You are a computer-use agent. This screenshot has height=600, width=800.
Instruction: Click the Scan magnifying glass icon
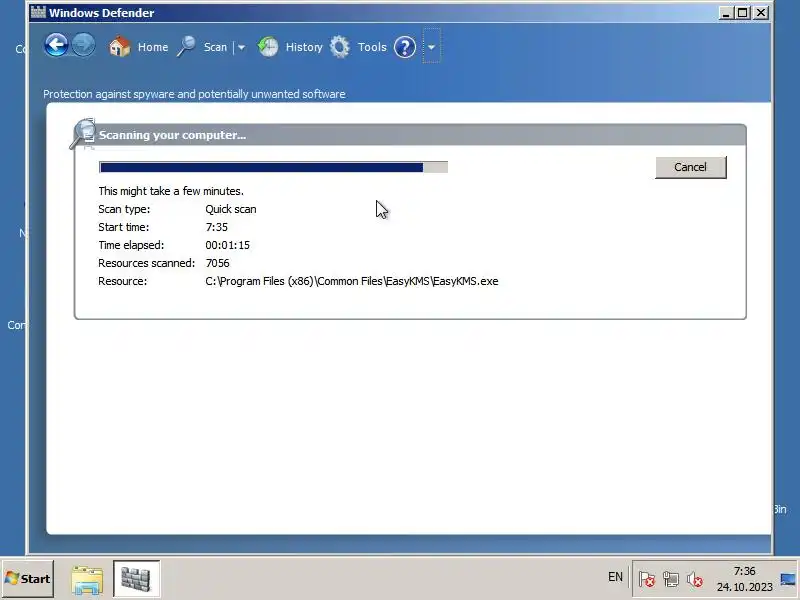click(x=186, y=47)
